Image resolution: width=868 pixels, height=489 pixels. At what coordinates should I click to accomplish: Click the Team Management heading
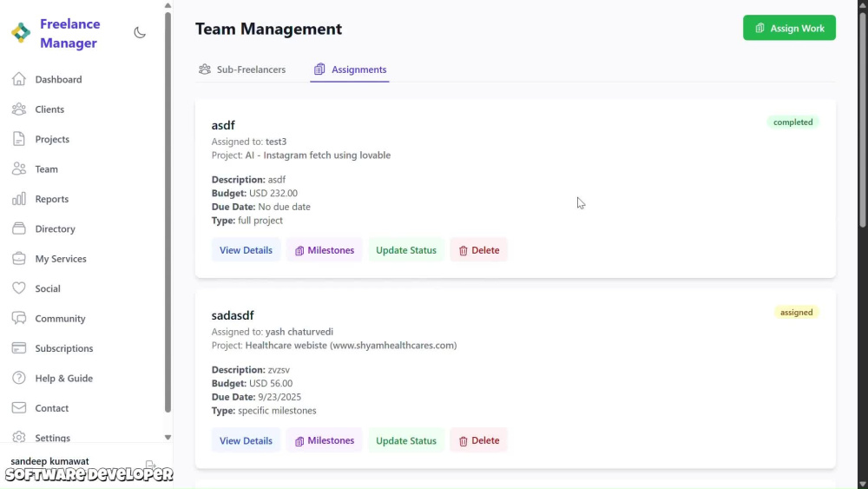tap(268, 29)
